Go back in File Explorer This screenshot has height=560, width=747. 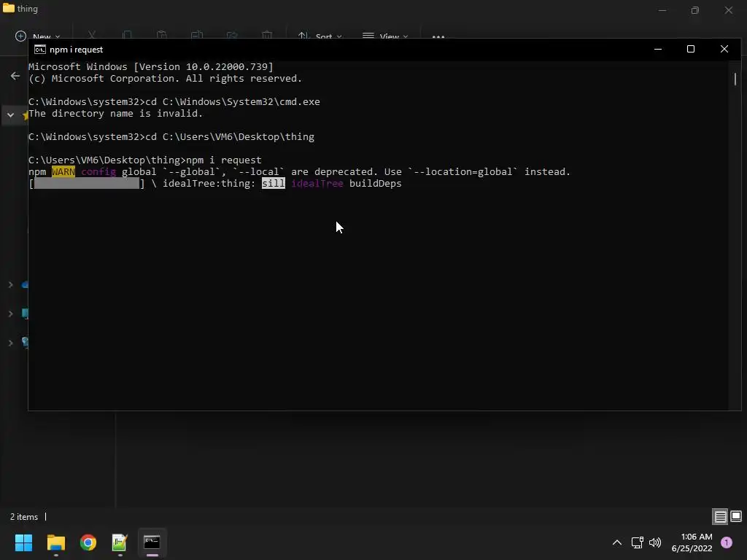pyautogui.click(x=15, y=76)
